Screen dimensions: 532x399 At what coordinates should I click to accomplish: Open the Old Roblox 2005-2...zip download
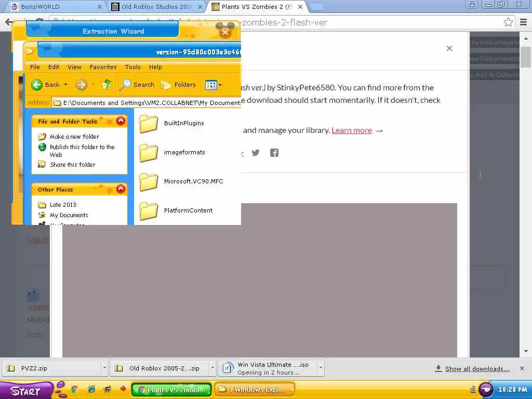[159, 368]
